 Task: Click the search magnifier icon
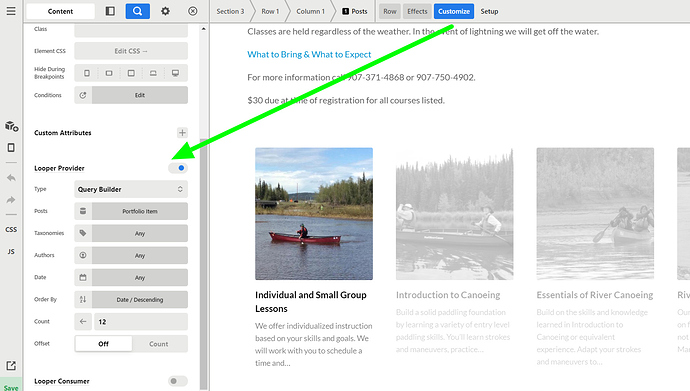click(138, 11)
